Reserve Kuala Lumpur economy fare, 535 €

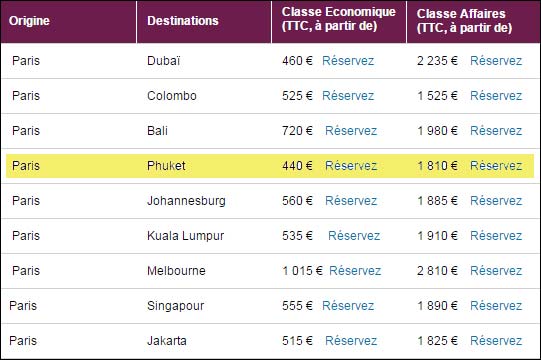[354, 236]
